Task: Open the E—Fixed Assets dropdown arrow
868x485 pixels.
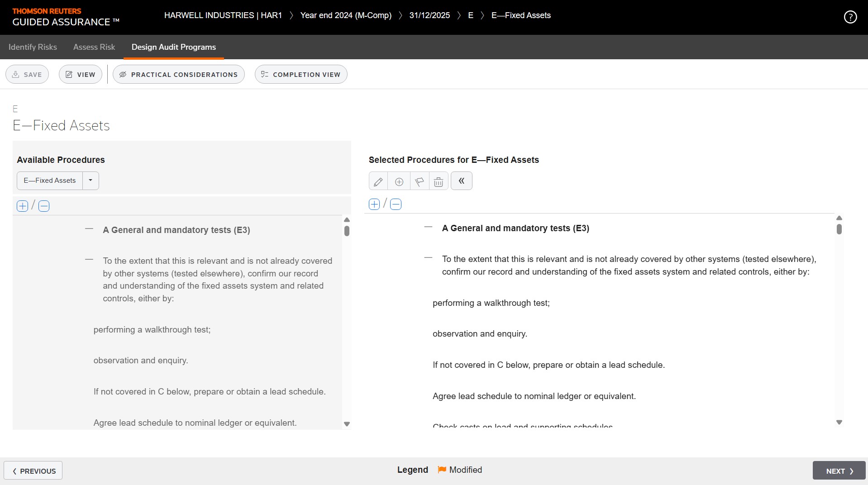Action: 91,181
